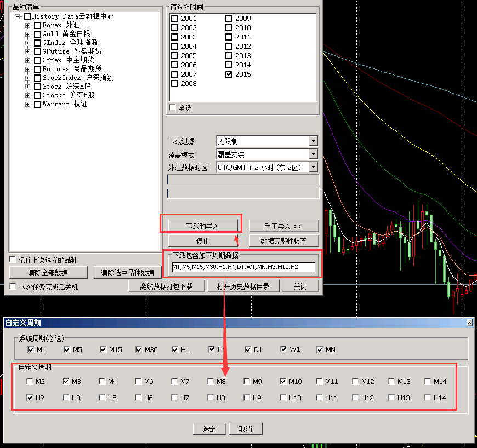This screenshot has width=477, height=448.
Task: Click the 下载和导入 button
Action: (202, 226)
